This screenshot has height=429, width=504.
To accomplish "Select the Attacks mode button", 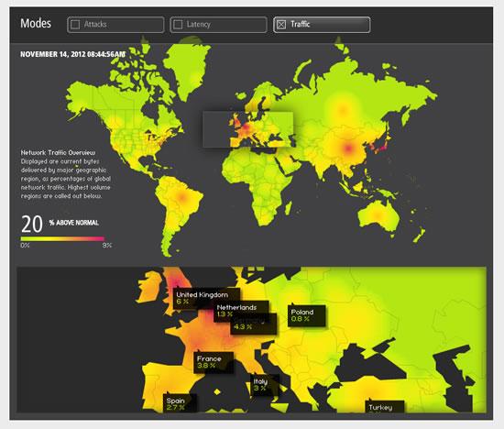I will coord(115,25).
